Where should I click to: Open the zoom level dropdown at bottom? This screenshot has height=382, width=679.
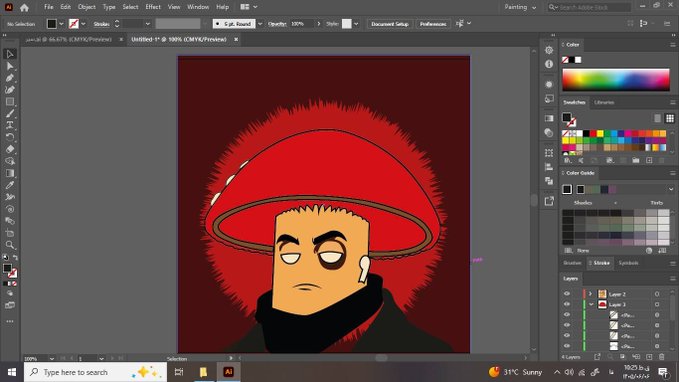coord(52,359)
